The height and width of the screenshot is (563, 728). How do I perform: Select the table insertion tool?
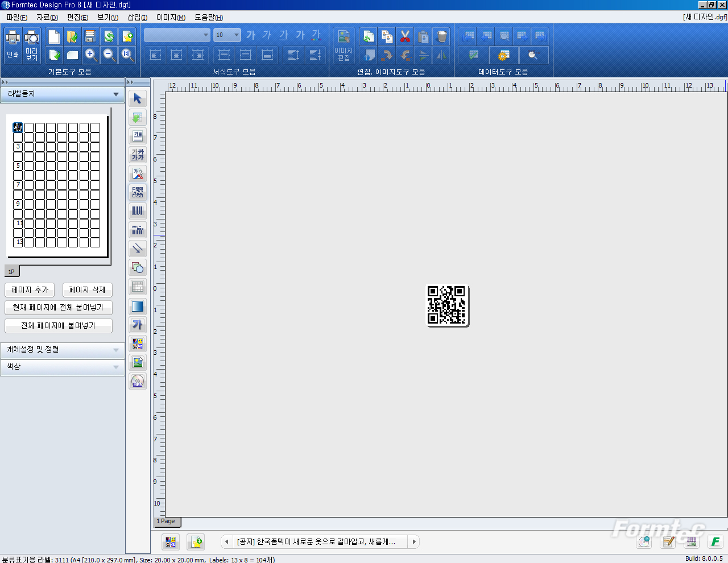(x=138, y=287)
